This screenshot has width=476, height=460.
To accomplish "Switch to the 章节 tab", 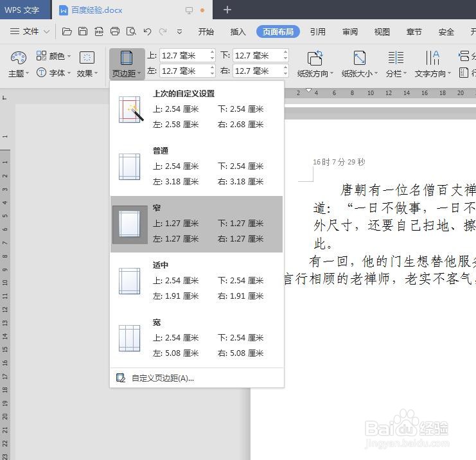I will pos(414,31).
